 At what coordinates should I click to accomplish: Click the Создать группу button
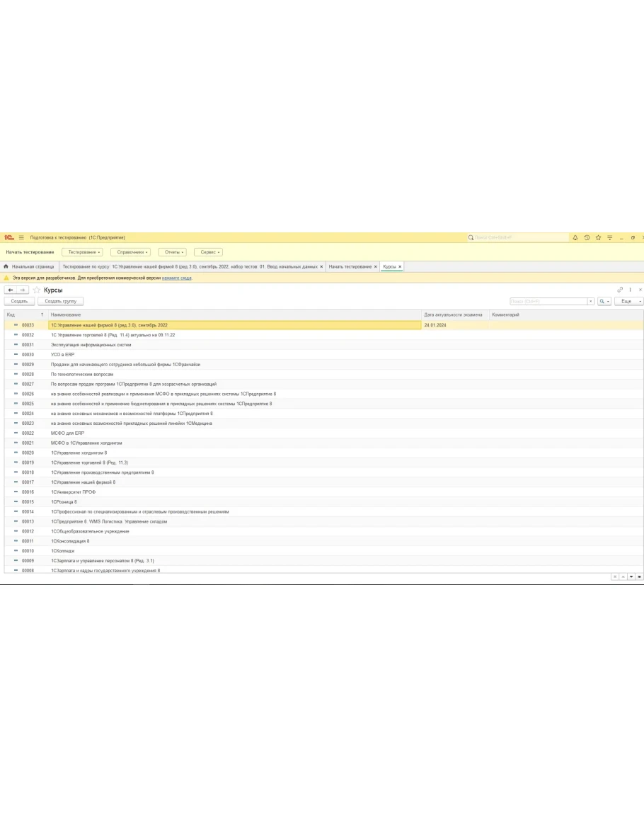coord(60,302)
